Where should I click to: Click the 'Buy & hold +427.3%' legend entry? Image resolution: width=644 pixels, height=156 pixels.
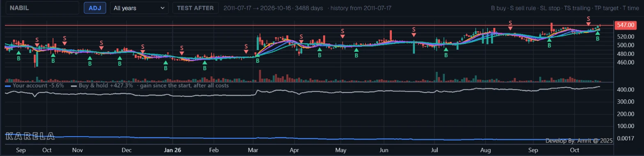click(x=102, y=86)
